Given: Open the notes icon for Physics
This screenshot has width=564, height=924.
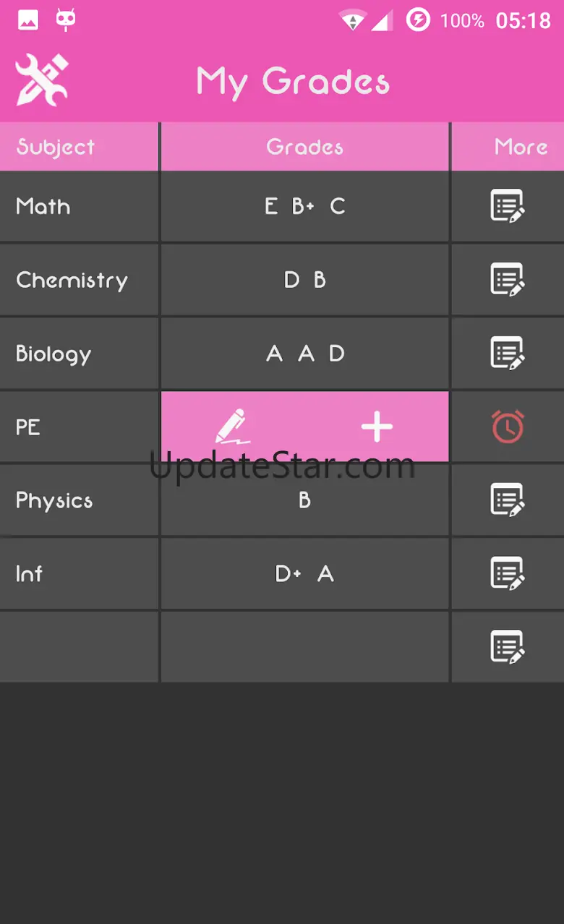Looking at the screenshot, I should click(507, 500).
